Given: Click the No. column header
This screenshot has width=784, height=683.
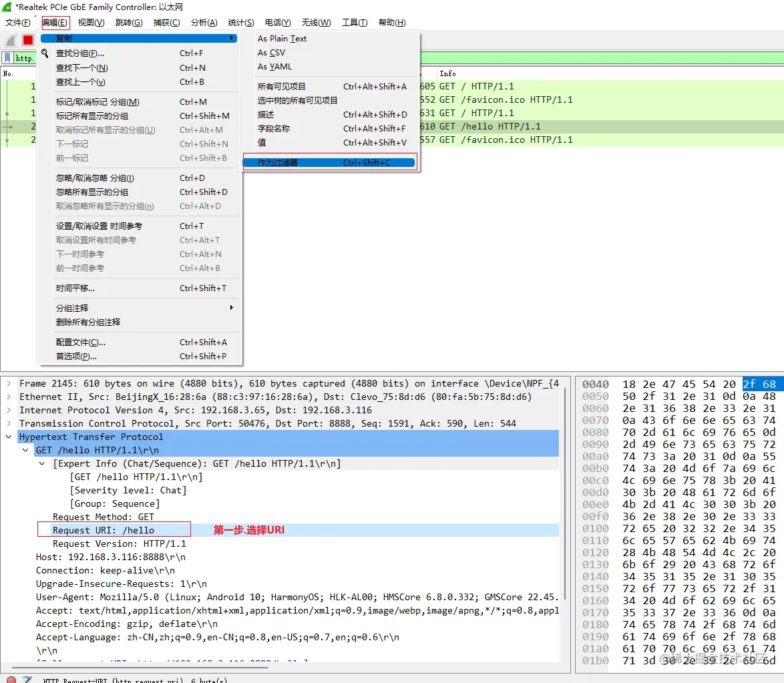Looking at the screenshot, I should pos(8,73).
